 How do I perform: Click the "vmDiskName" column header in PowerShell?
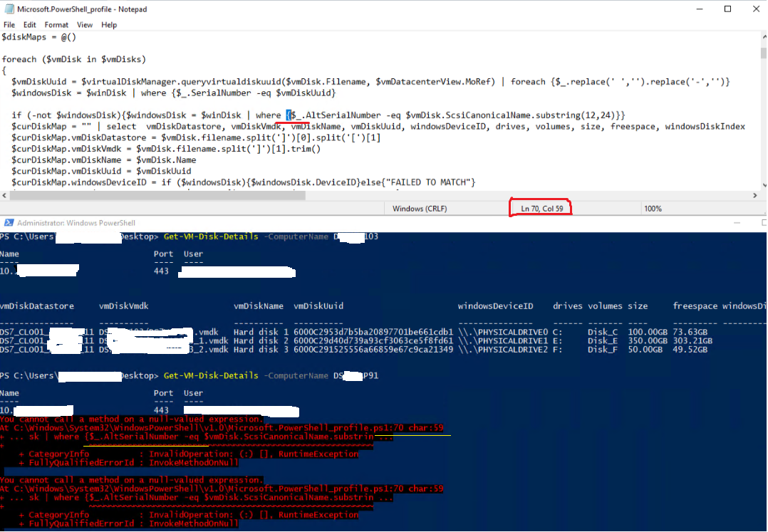pyautogui.click(x=258, y=306)
